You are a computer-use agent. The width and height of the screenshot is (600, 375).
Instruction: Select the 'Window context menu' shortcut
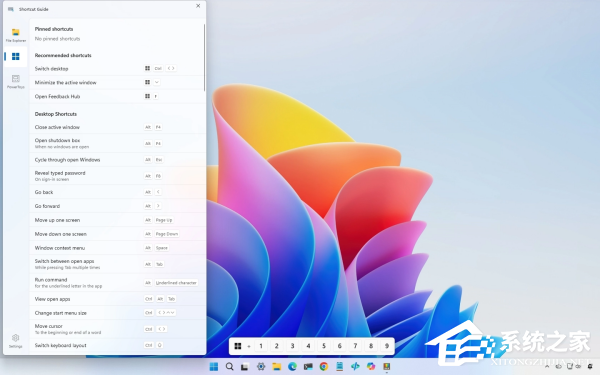coord(117,248)
